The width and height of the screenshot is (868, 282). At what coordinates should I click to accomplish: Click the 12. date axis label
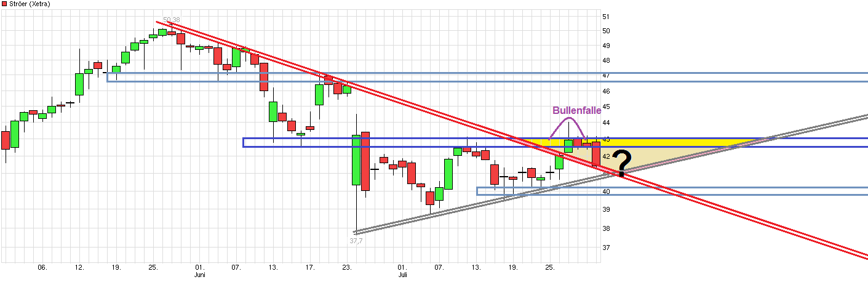[79, 268]
